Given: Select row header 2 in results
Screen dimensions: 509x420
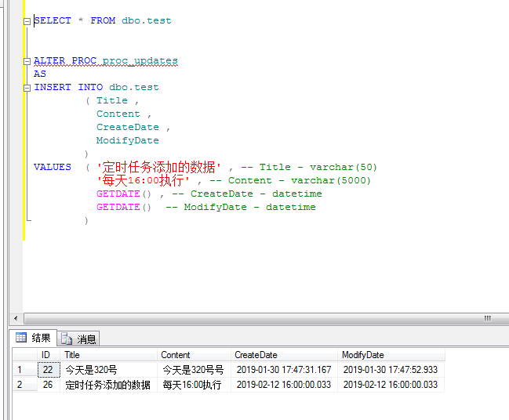Looking at the screenshot, I should click(25, 385).
